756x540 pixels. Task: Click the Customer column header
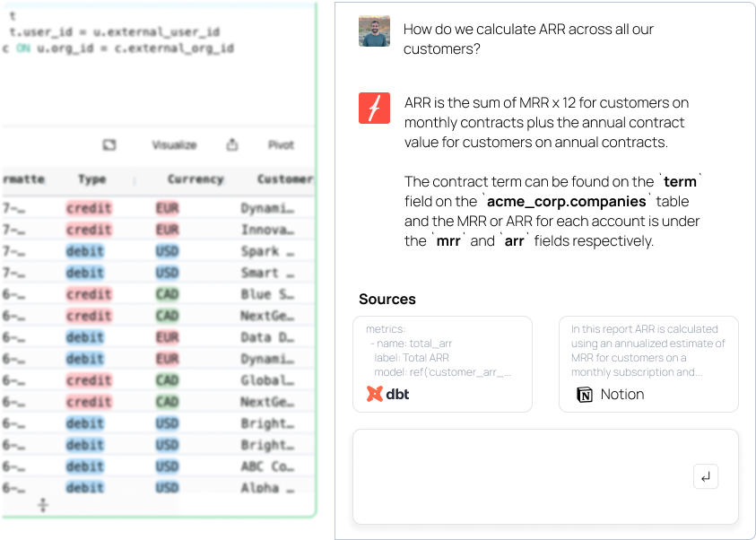pyautogui.click(x=284, y=179)
